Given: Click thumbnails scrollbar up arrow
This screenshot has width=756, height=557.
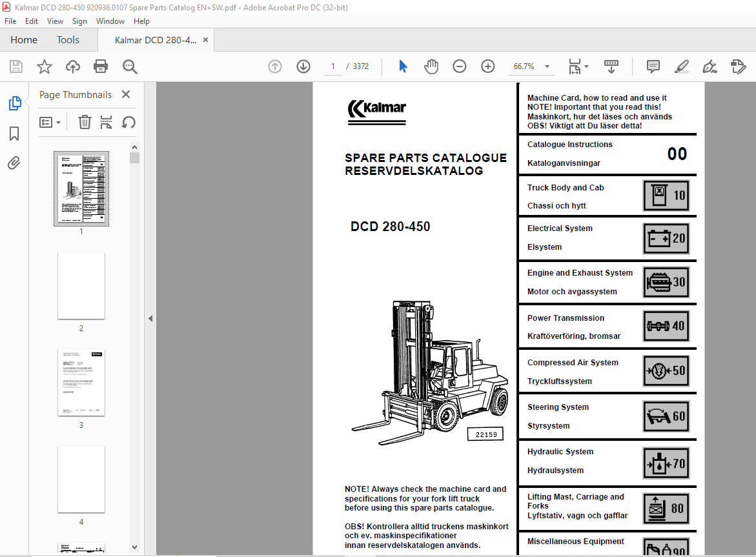Looking at the screenshot, I should pyautogui.click(x=134, y=147).
